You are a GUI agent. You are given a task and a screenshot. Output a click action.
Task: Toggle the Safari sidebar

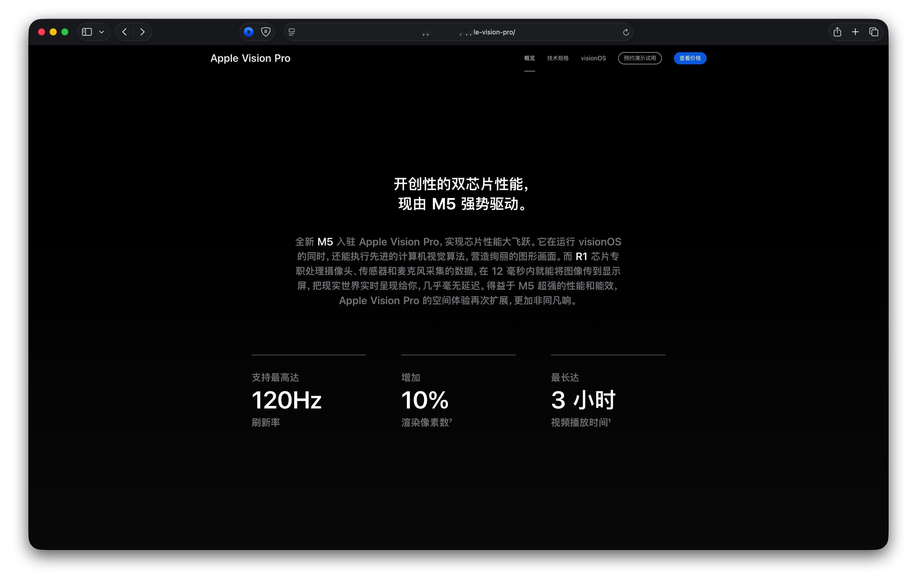coord(87,32)
